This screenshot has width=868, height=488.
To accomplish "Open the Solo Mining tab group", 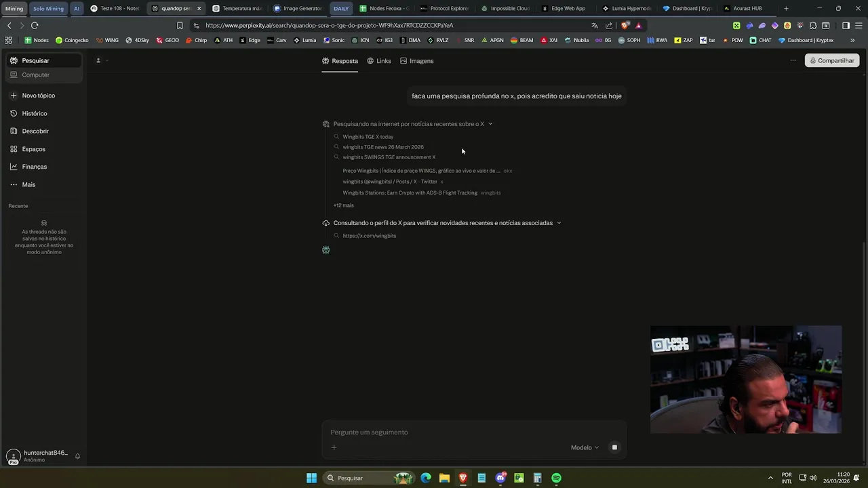I will [48, 8].
